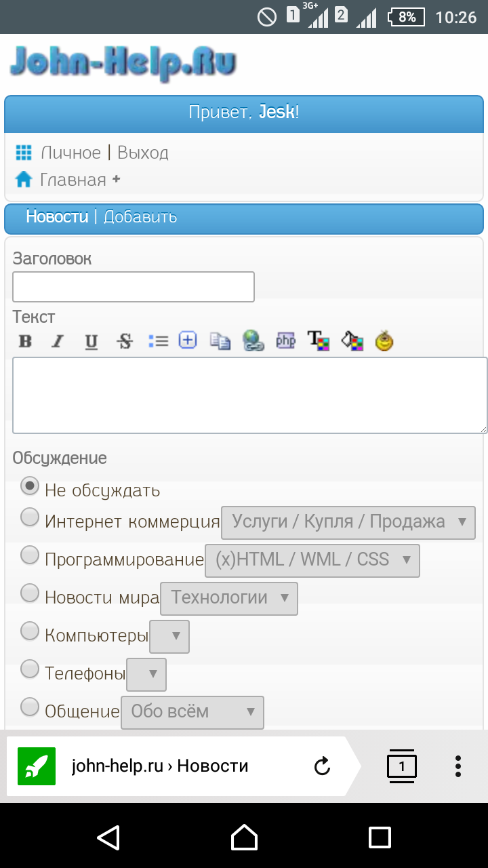Choose the 'Интернет коммерция' radio option
Viewport: 488px width, 868px height.
click(x=30, y=517)
